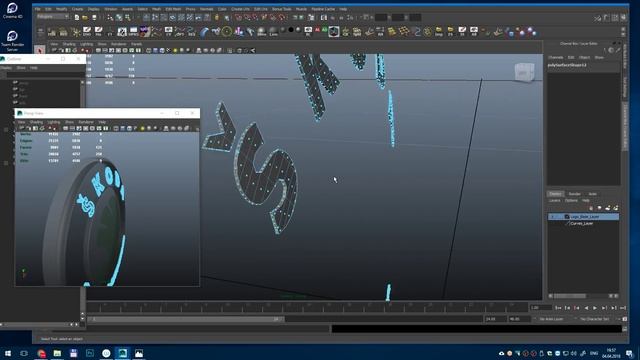Image resolution: width=640 pixels, height=360 pixels.
Task: Click the view cube in main viewport
Action: coord(524,73)
